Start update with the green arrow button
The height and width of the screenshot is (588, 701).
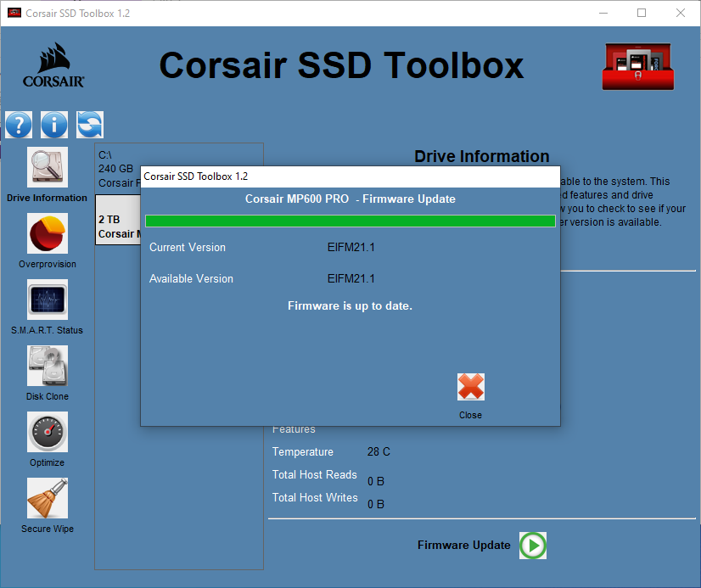532,546
